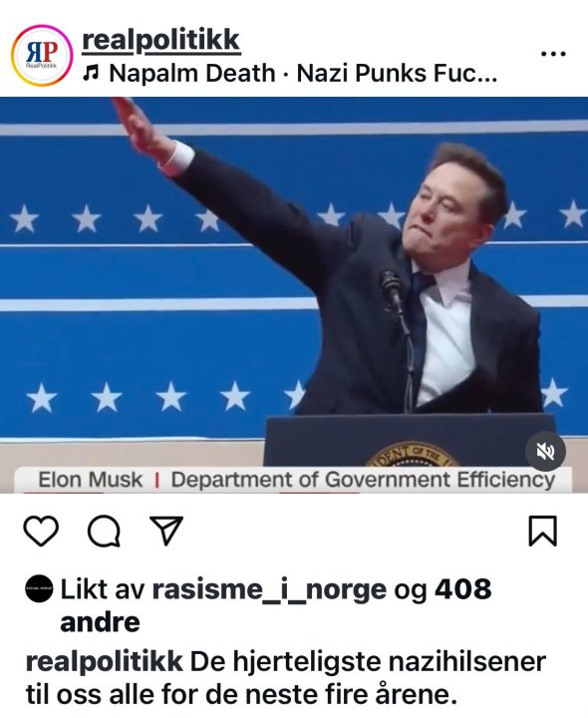
Task: Share post with paper plane icon
Action: [x=166, y=531]
